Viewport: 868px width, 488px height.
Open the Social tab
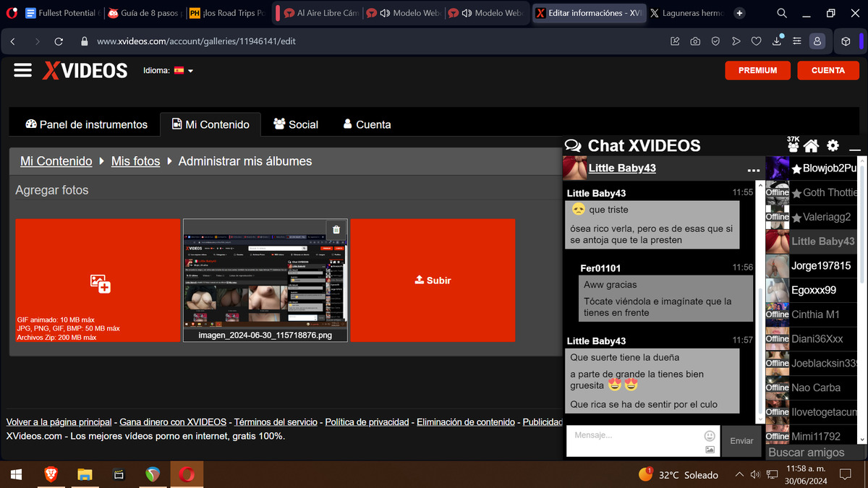(x=296, y=124)
